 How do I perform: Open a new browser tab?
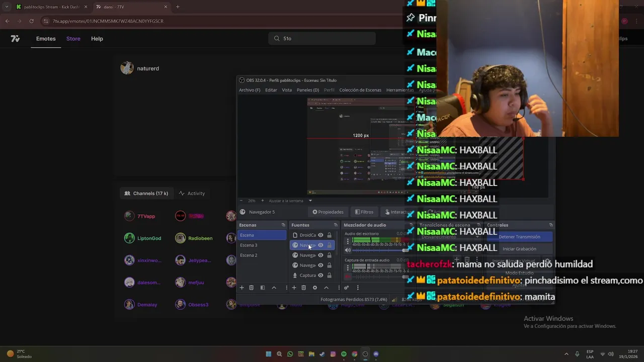pyautogui.click(x=178, y=7)
